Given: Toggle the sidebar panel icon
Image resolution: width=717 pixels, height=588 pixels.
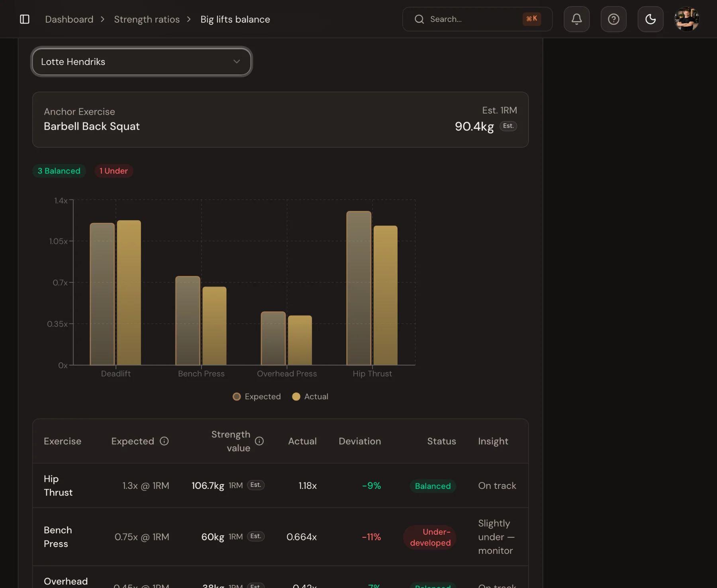Looking at the screenshot, I should click(x=25, y=19).
